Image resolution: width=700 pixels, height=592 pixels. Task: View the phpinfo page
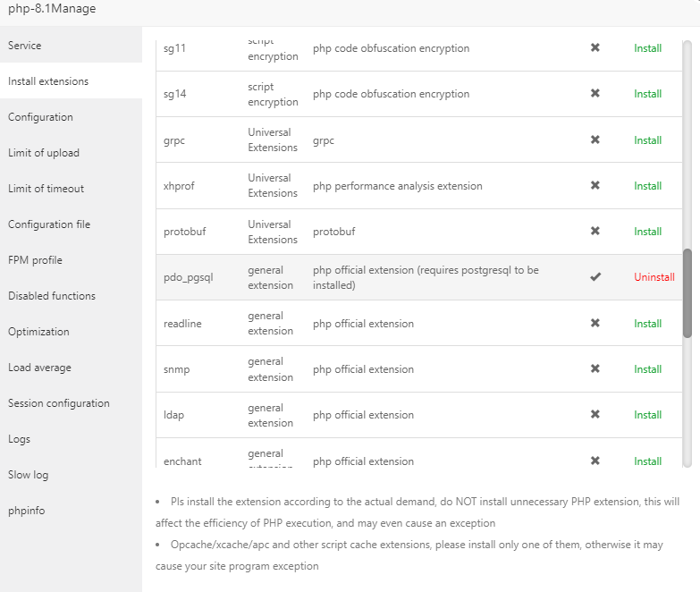[27, 511]
